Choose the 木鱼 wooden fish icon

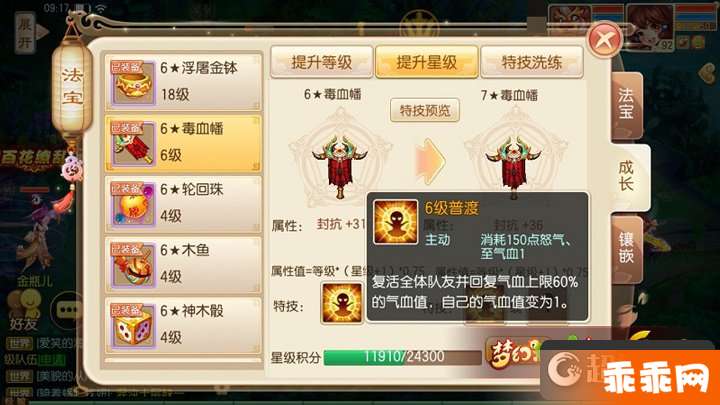click(x=133, y=264)
